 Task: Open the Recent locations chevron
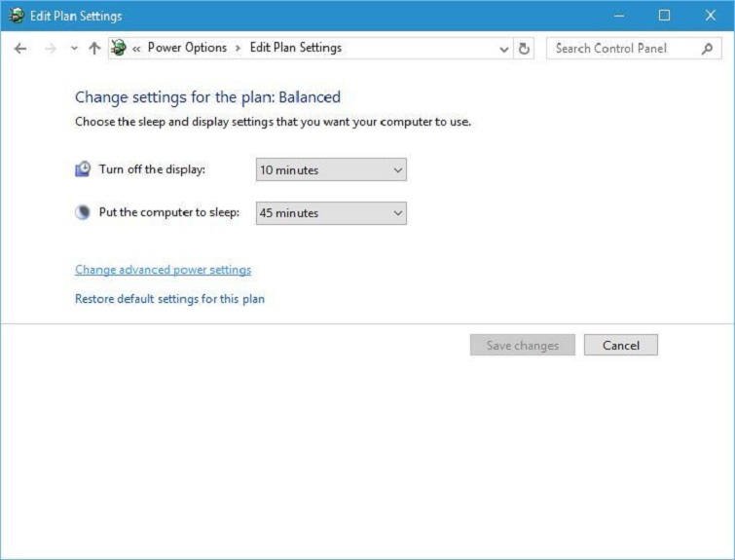(x=74, y=49)
